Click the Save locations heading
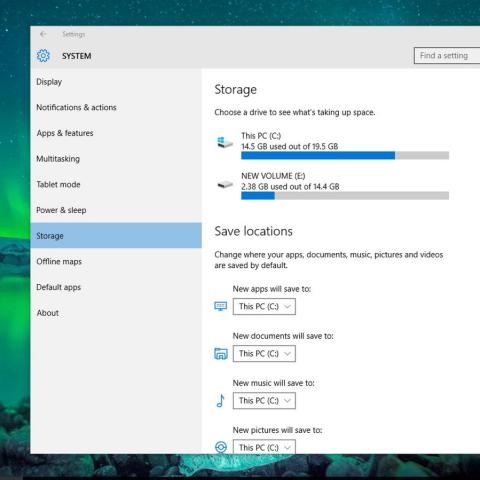 pyautogui.click(x=253, y=231)
